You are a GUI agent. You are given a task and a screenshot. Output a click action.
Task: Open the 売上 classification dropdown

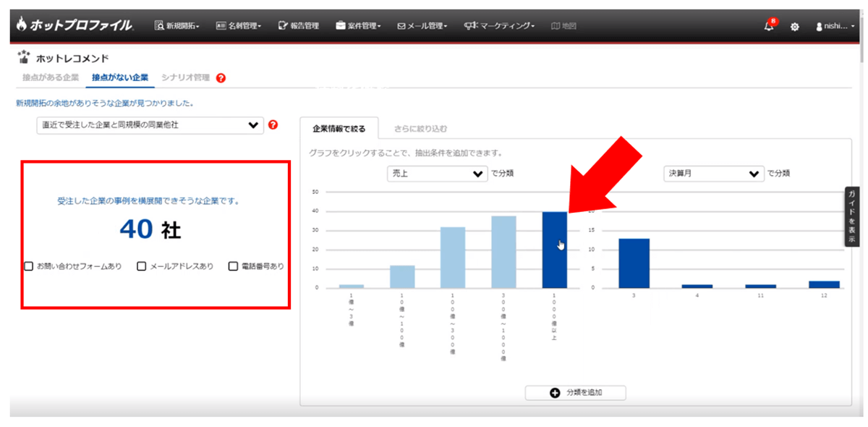[x=436, y=174]
